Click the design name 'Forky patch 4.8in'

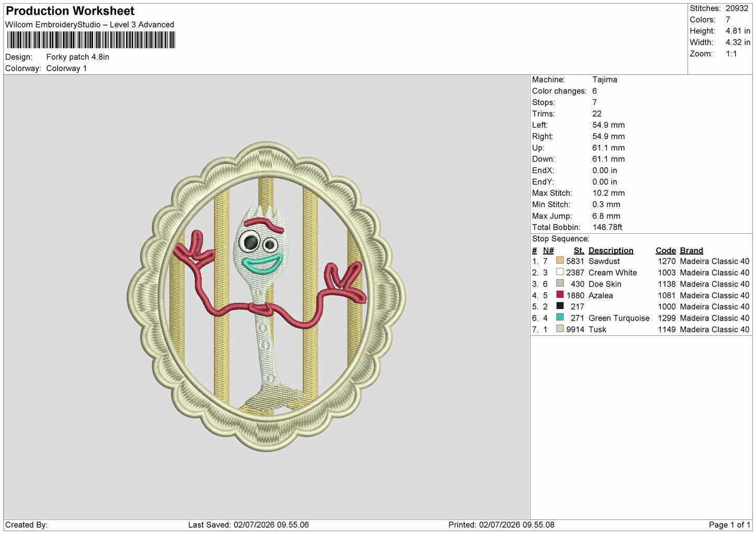click(77, 57)
